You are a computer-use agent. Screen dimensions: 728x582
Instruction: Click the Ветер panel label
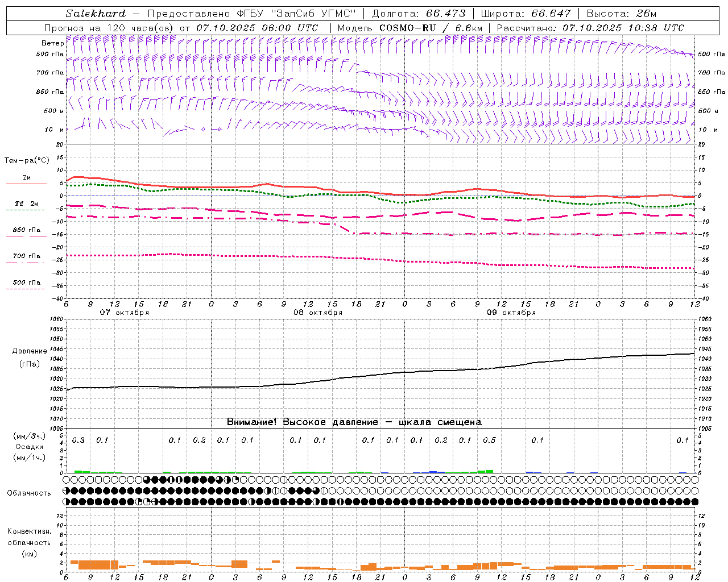(52, 43)
